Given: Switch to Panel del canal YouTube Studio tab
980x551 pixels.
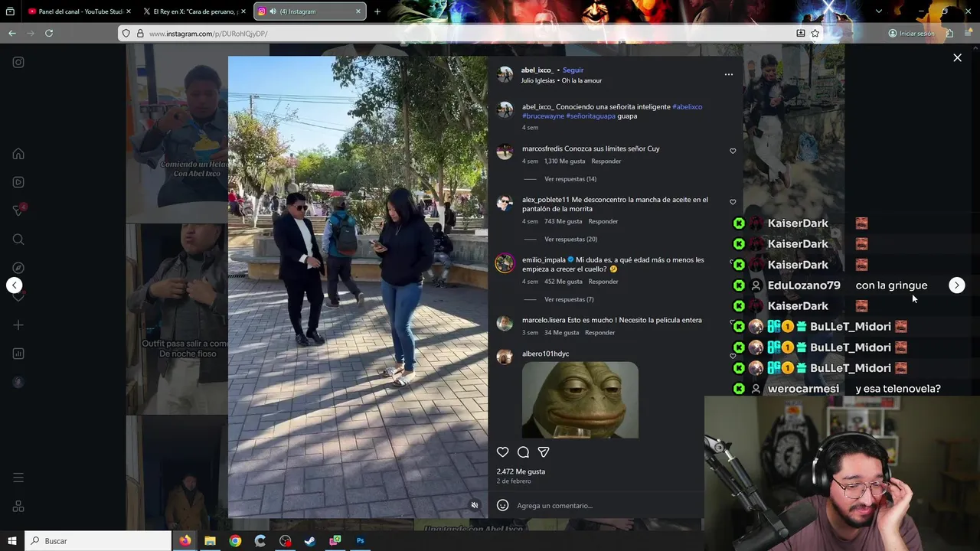Looking at the screenshot, I should (78, 11).
